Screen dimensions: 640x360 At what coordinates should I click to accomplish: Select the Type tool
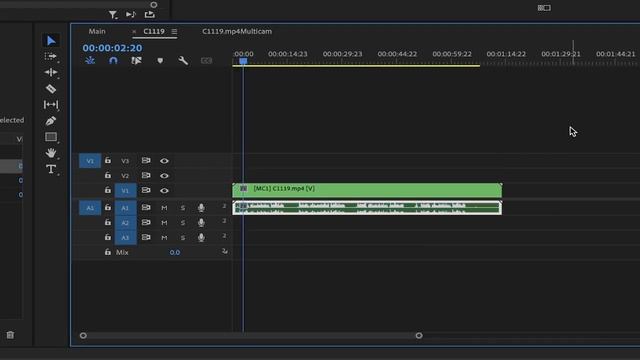click(x=51, y=169)
